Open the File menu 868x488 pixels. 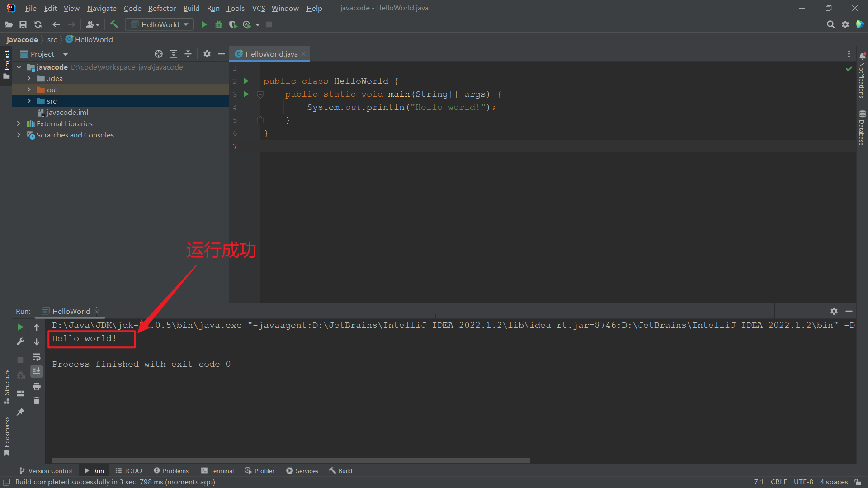coord(31,8)
